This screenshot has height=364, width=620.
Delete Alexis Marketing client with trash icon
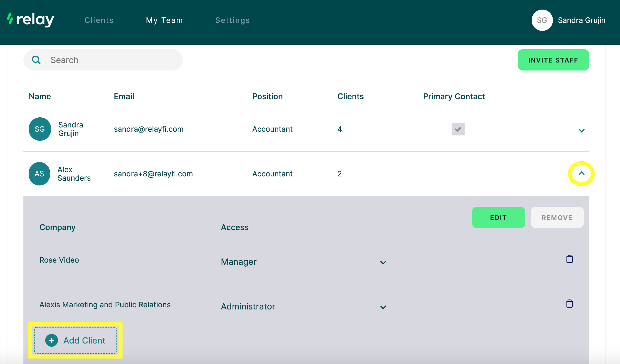pos(569,304)
